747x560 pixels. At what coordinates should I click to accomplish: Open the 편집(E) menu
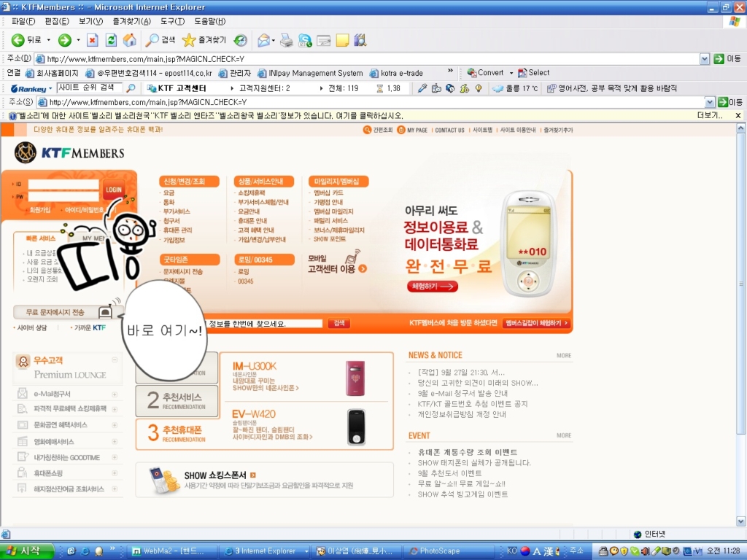point(57,21)
